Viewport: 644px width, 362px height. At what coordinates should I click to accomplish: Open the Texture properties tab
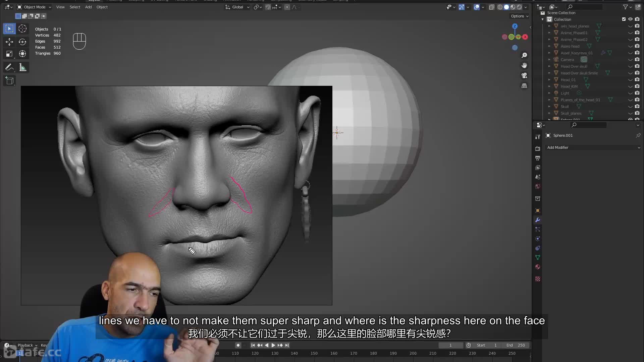538,279
